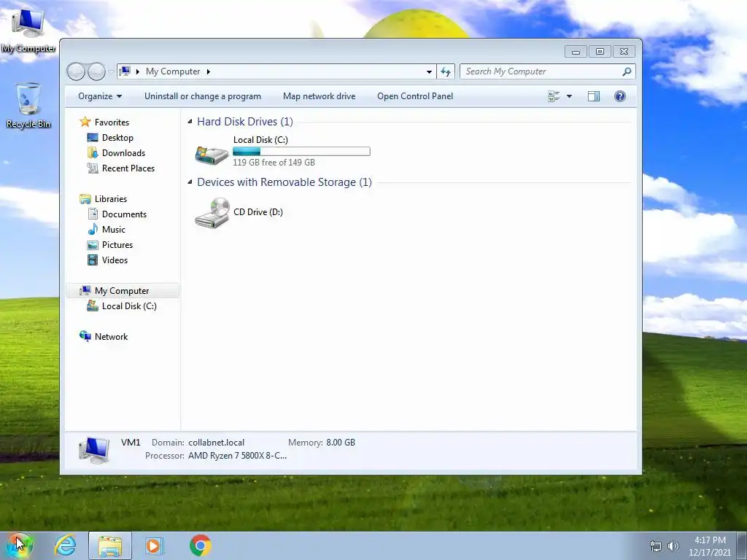Select Map network drive

[x=320, y=96]
